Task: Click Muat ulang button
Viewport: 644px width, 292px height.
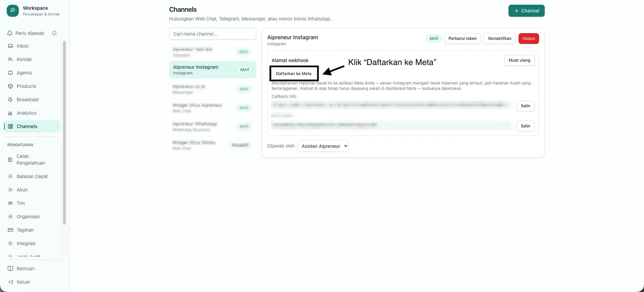Action: click(519, 60)
